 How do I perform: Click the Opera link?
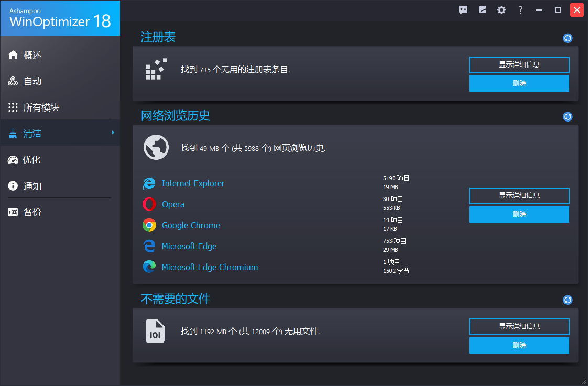pyautogui.click(x=173, y=205)
